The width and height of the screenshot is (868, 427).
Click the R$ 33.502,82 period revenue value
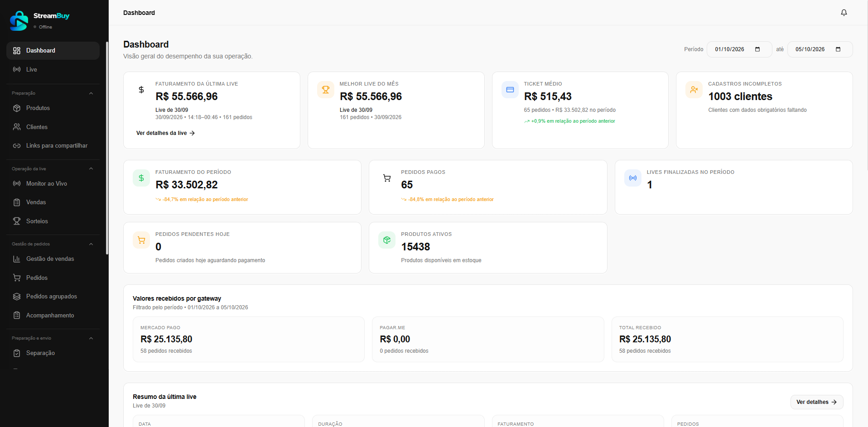point(187,185)
